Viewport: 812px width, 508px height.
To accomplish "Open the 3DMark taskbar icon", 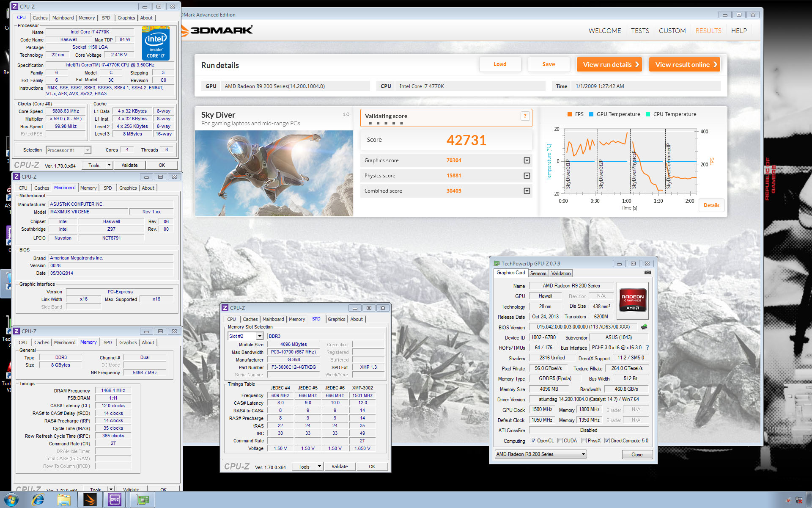I will (90, 500).
